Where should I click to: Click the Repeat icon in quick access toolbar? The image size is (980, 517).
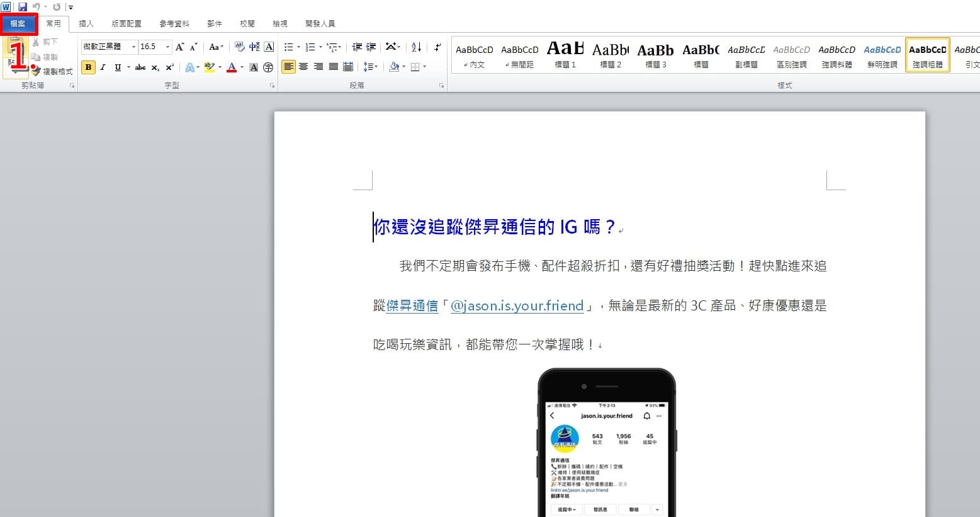click(57, 7)
